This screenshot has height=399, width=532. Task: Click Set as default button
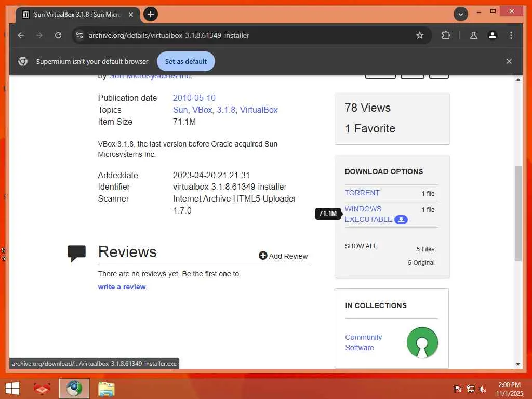coord(186,61)
